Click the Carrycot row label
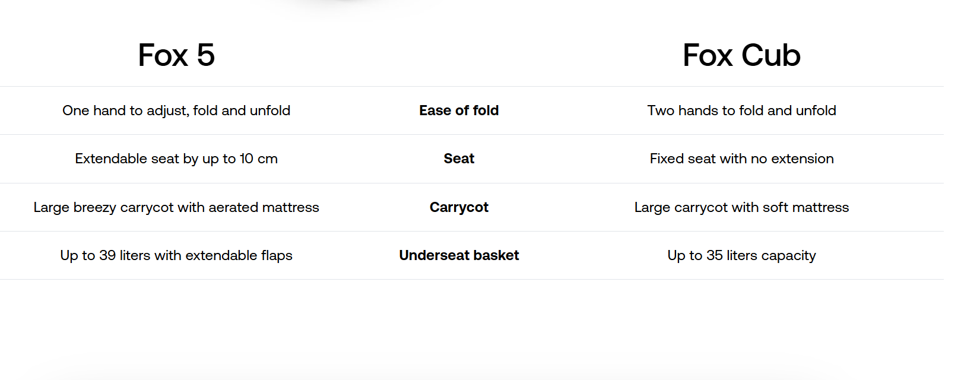The width and height of the screenshot is (980, 380). point(459,207)
